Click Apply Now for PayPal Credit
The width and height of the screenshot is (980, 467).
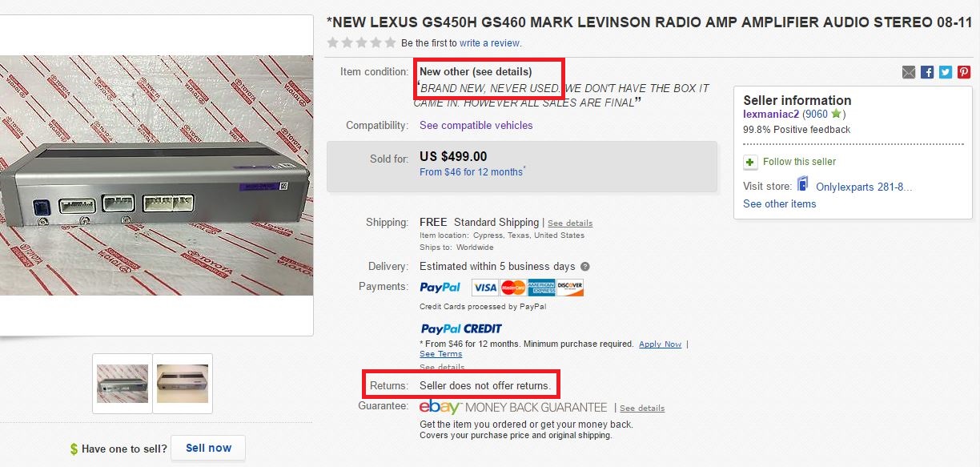point(660,344)
